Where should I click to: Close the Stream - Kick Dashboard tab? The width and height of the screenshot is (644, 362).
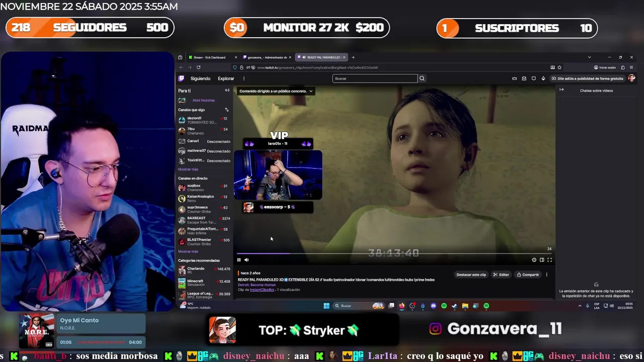tap(235, 57)
